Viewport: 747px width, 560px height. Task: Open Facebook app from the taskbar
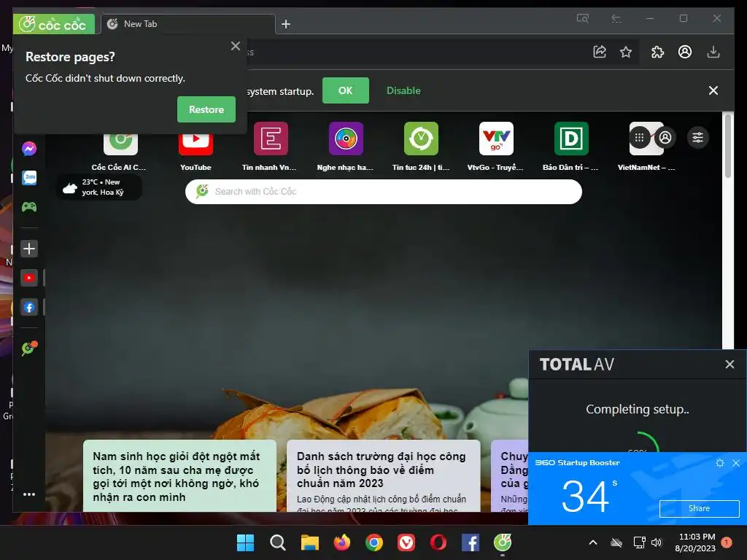[x=471, y=542]
